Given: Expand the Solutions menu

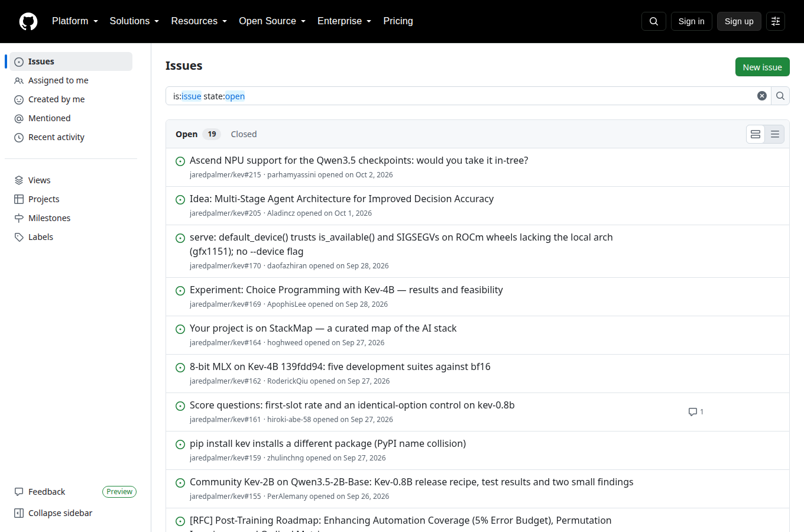Looking at the screenshot, I should pos(134,21).
